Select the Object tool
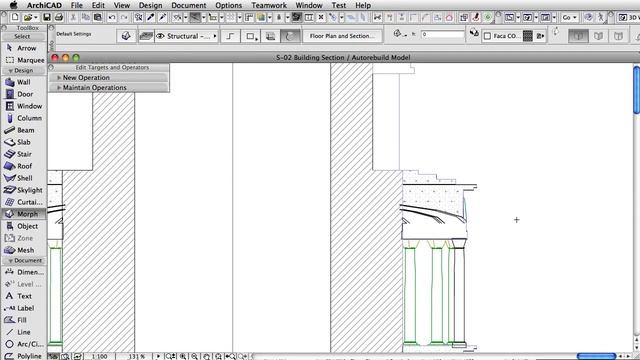The height and width of the screenshot is (360, 640). click(x=23, y=226)
